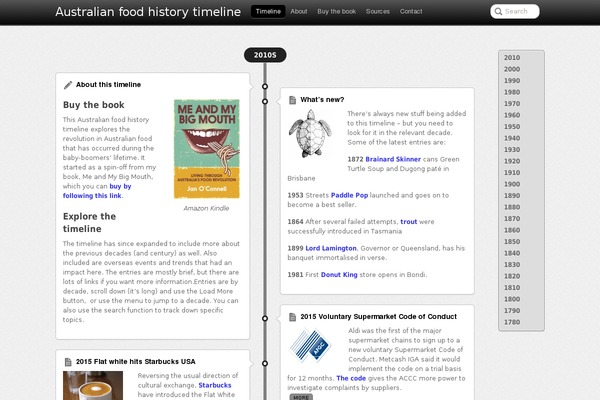
Task: Click the timeline node beside What's new? card
Action: [265, 101]
